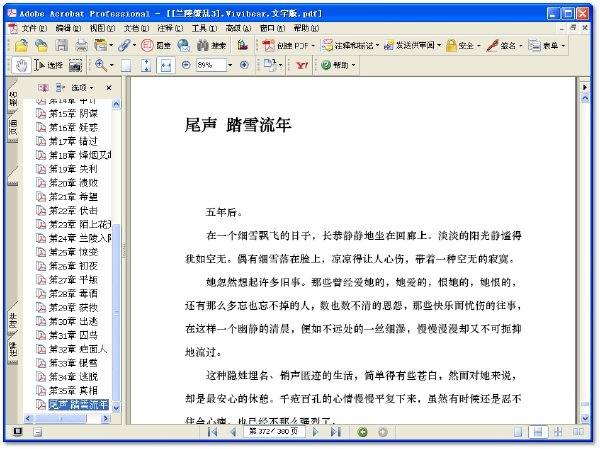Select the text Select tool

point(48,65)
